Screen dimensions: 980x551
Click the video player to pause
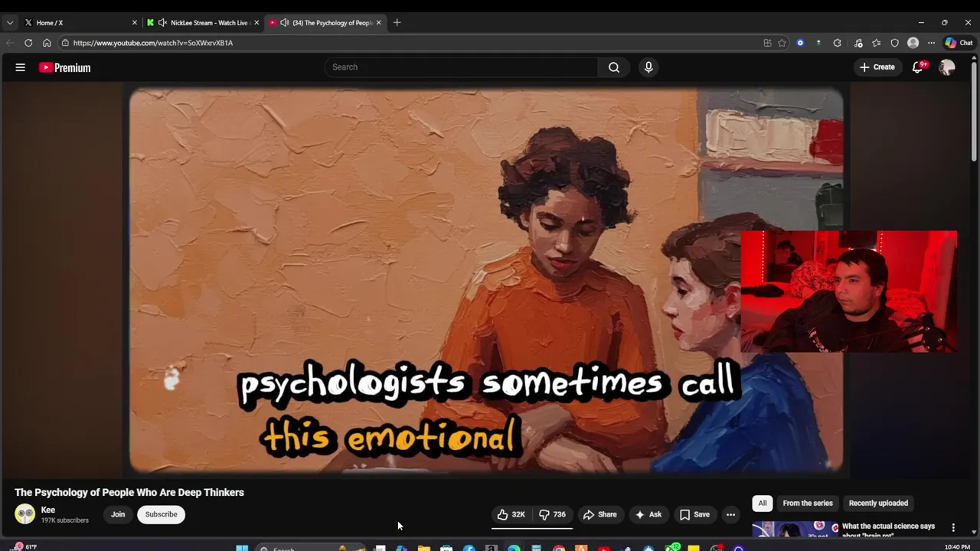(x=486, y=280)
